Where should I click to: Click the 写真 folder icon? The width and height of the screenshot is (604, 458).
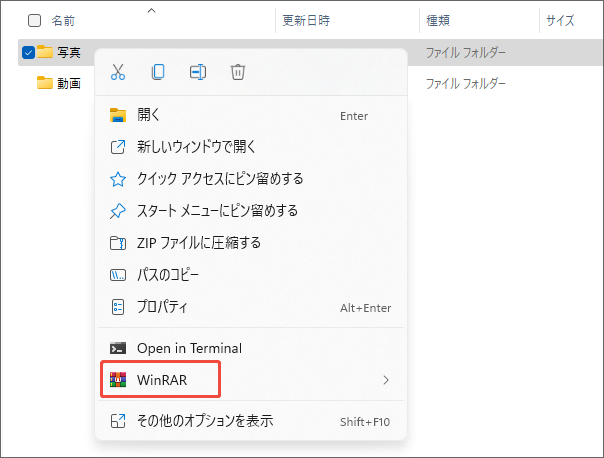point(45,52)
